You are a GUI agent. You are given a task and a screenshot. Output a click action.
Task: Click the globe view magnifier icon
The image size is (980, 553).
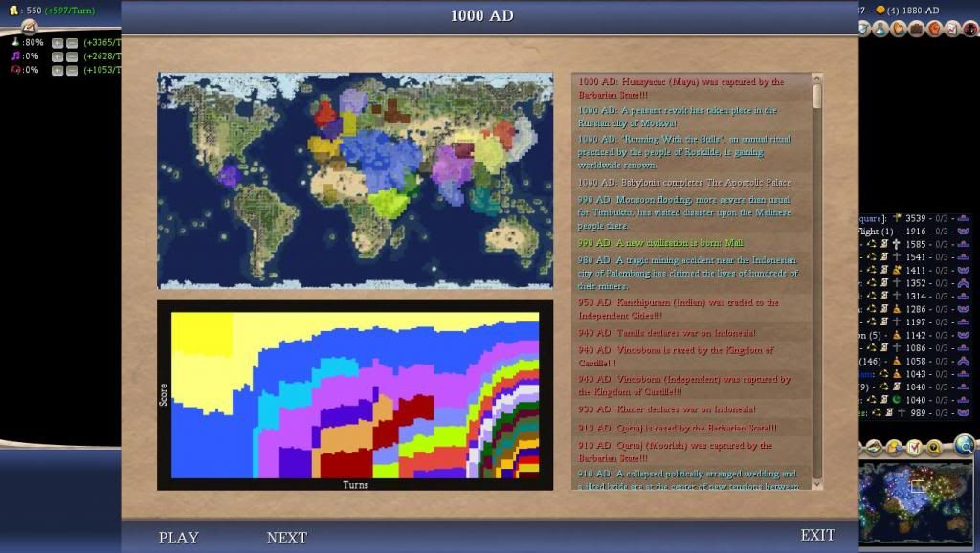pos(965,445)
